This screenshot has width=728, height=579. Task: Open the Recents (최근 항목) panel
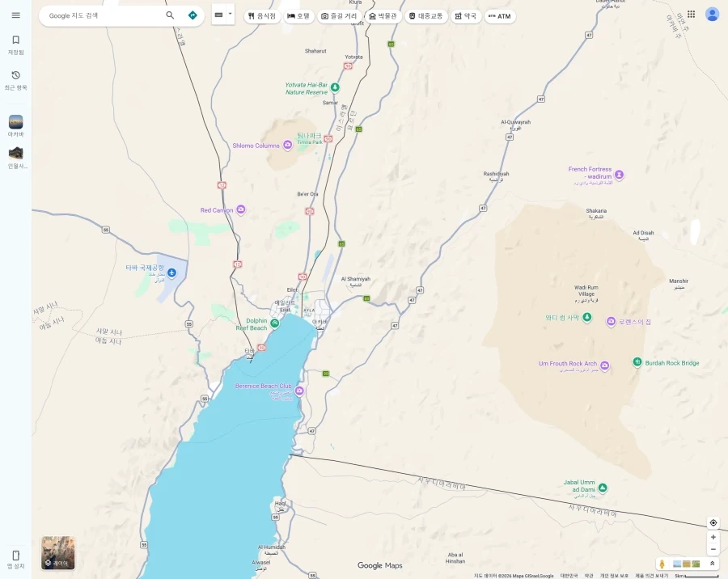tap(16, 80)
